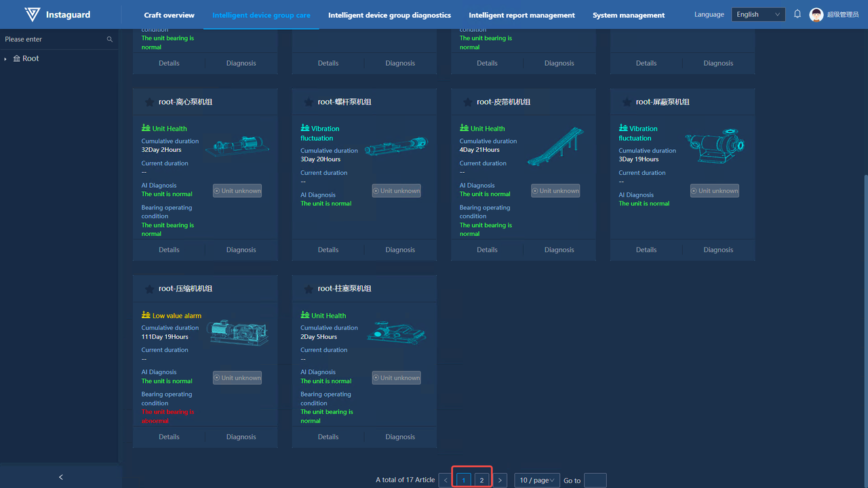
Task: Click Unit Health status icon on root-离心泵机组
Action: click(146, 128)
